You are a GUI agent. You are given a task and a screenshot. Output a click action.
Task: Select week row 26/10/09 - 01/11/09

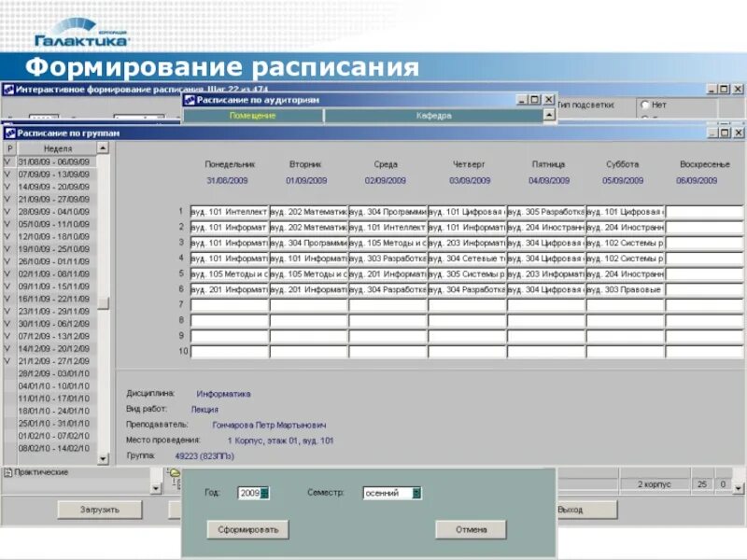pos(54,261)
